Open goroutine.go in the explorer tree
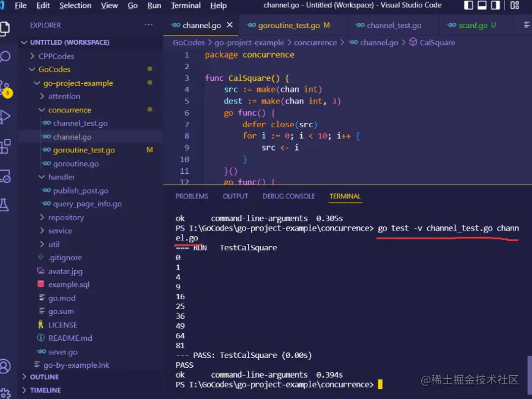 (x=76, y=163)
